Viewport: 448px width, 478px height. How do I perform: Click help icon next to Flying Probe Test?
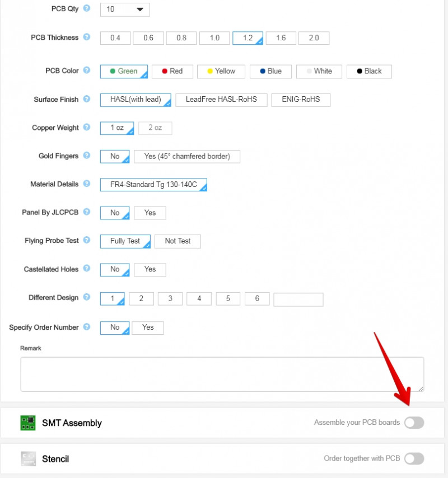[86, 240]
